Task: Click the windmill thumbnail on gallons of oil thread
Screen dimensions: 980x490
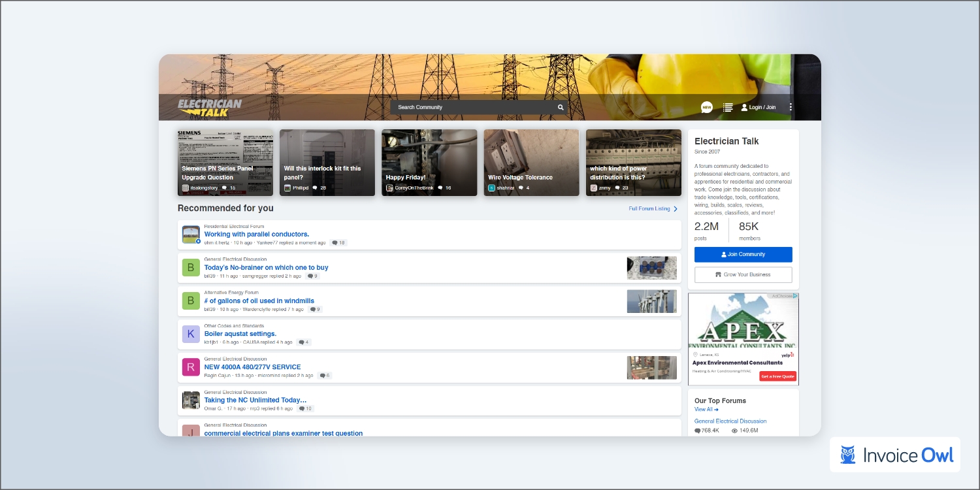Action: [x=651, y=301]
